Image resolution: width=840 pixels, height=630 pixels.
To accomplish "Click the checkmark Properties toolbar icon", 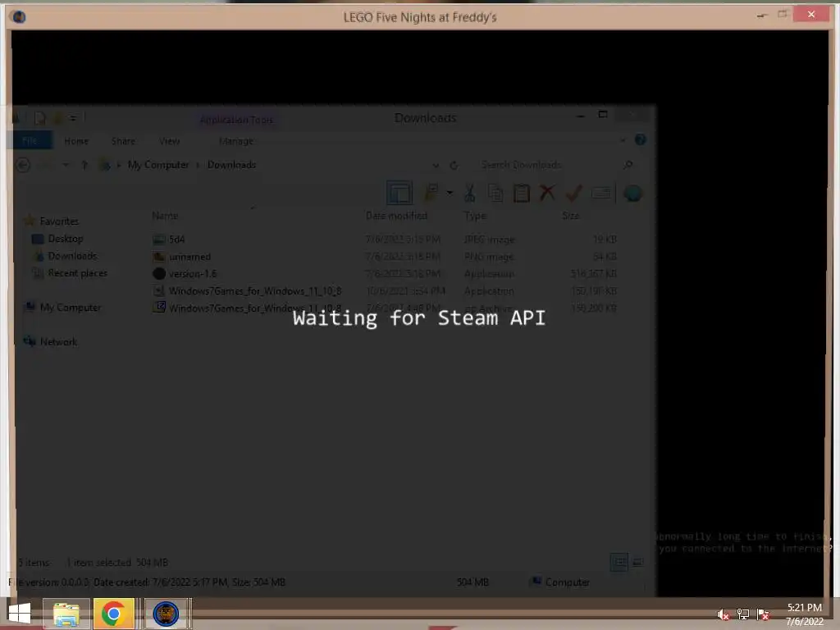I will coord(573,193).
